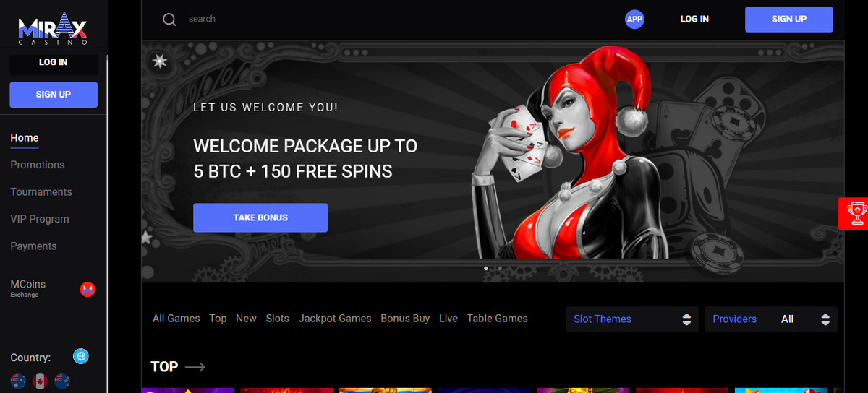Select the second banner carousel dot
This screenshot has height=393, width=868.
click(x=499, y=269)
